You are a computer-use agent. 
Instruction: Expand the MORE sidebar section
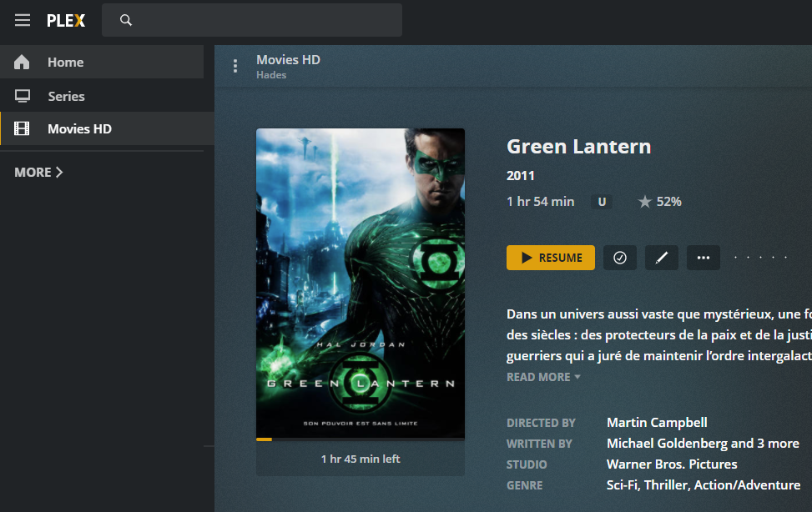click(x=39, y=173)
